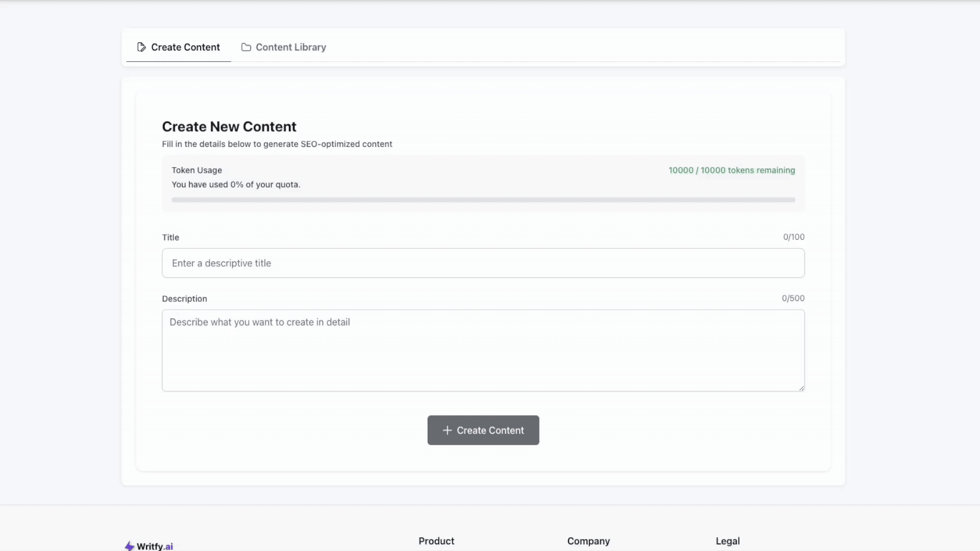Viewport: 980px width, 551px height.
Task: Click the token usage progress bar
Action: (x=483, y=200)
